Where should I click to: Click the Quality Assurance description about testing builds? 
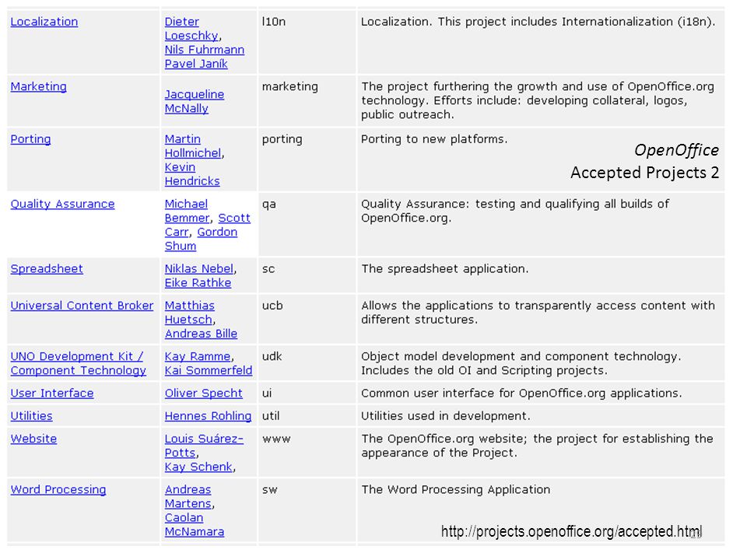point(515,211)
